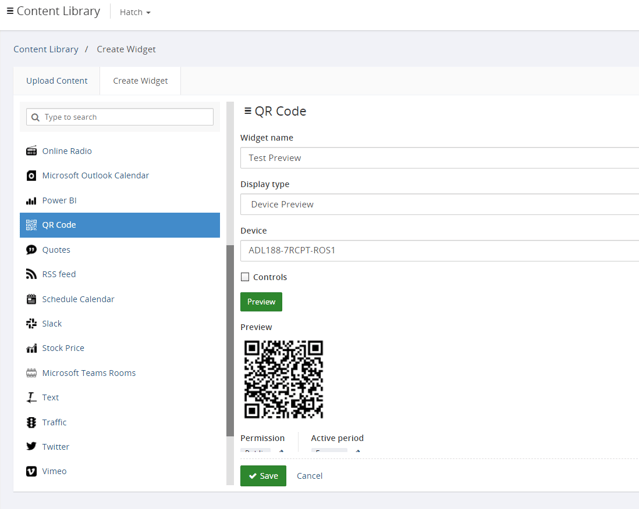Viewport: 639px width, 509px height.
Task: Click the Online Radio icon
Action: (31, 151)
